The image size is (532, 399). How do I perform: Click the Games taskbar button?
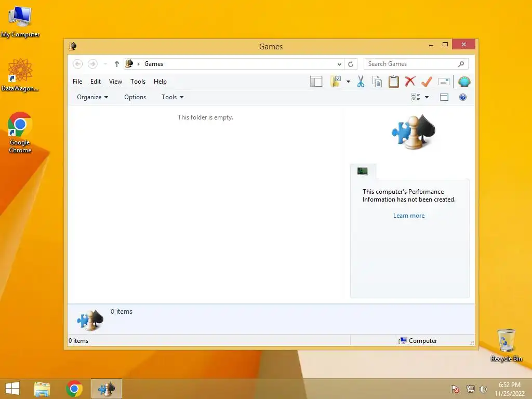(x=106, y=389)
